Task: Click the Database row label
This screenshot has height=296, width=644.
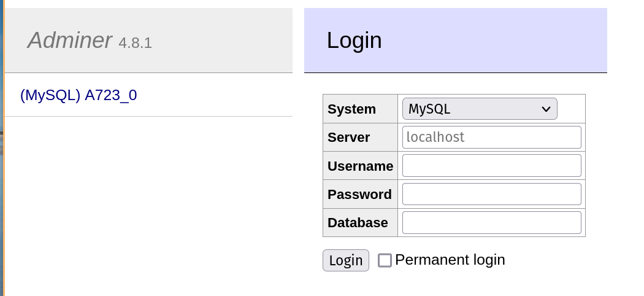Action: pyautogui.click(x=358, y=223)
